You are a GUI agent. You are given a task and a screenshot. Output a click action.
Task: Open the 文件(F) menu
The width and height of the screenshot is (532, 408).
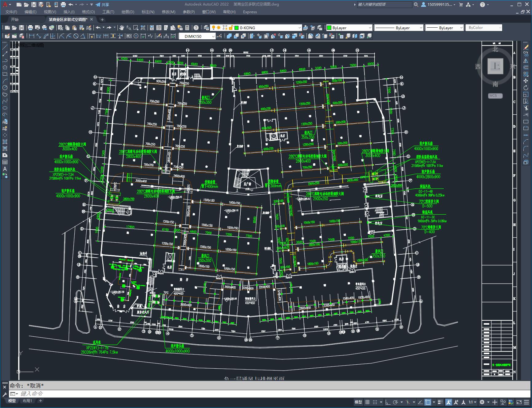(x=11, y=12)
